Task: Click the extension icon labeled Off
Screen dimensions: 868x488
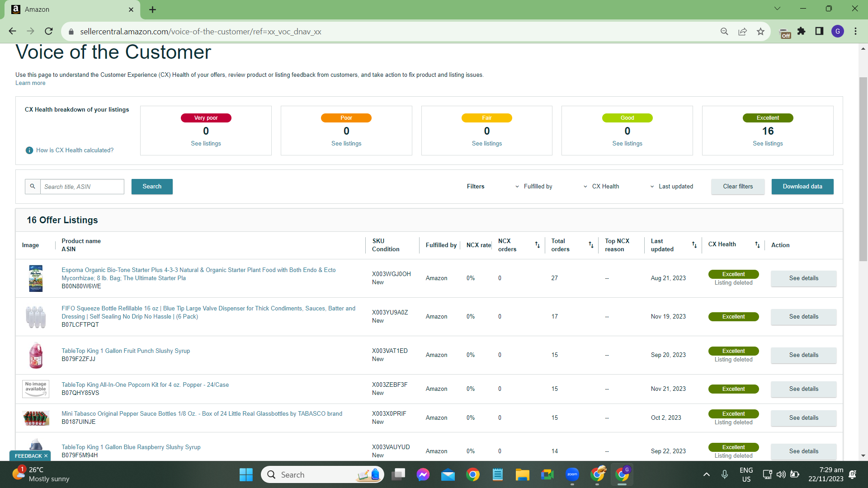Action: point(785,33)
